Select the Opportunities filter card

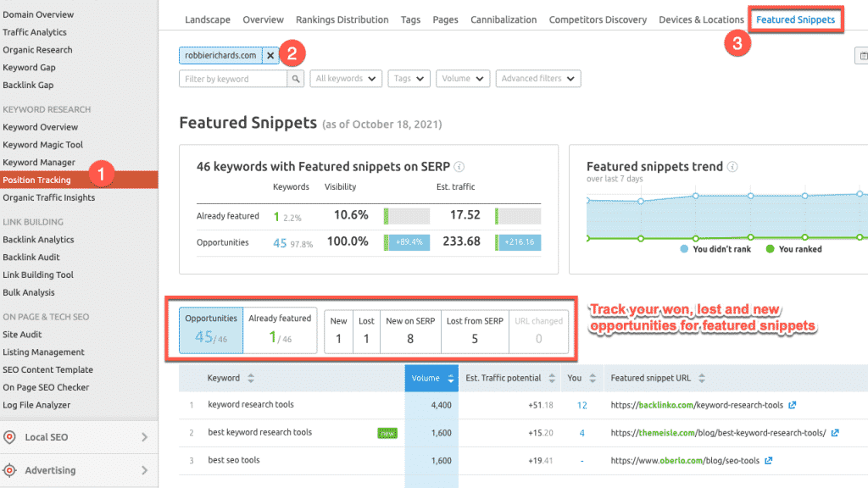(210, 328)
